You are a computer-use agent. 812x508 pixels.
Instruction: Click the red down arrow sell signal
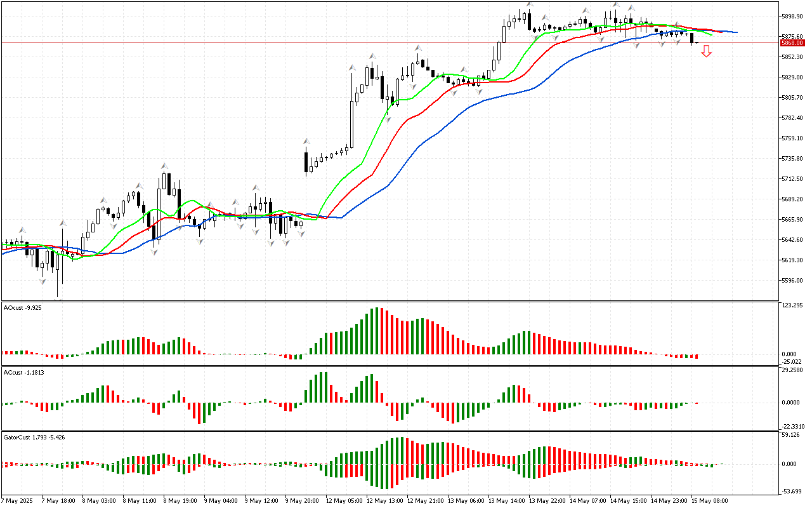point(706,51)
